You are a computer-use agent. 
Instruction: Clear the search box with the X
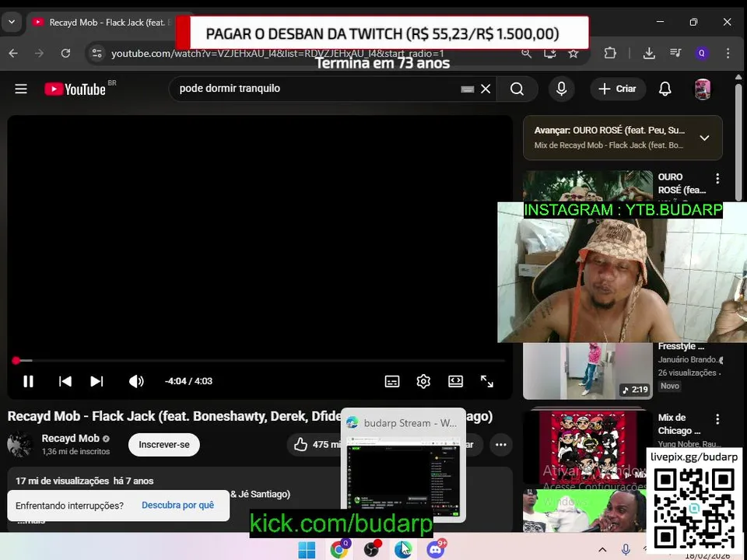pyautogui.click(x=486, y=89)
